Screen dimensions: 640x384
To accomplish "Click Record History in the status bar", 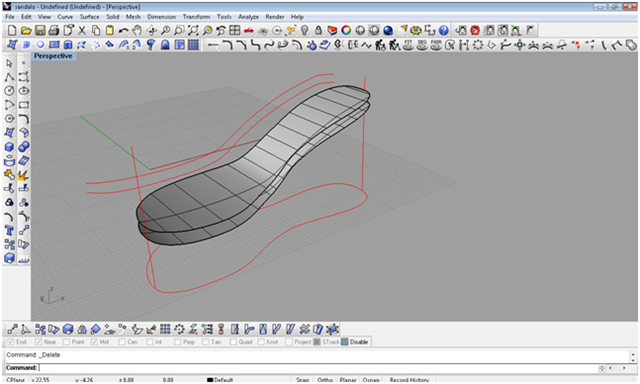I will 409,380.
